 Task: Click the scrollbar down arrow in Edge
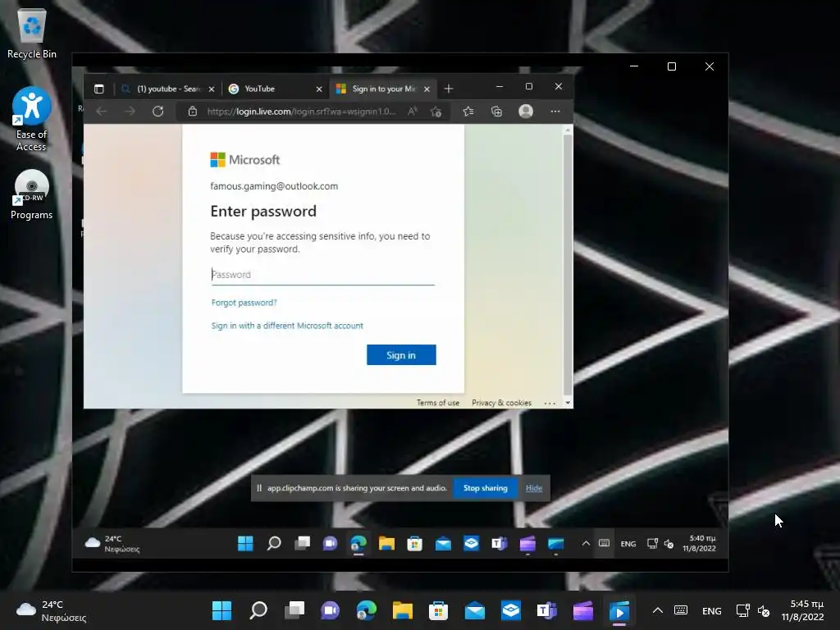[568, 403]
